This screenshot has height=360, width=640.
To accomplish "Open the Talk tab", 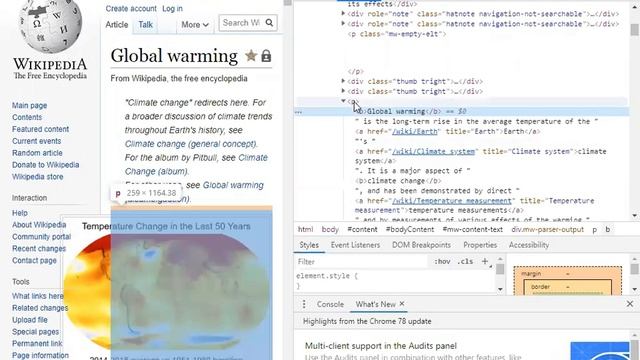I will point(145,25).
